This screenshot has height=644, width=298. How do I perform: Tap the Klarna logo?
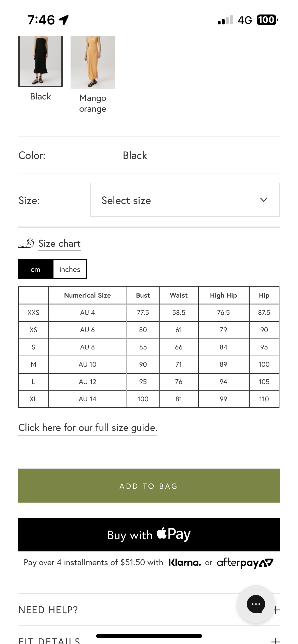185,562
